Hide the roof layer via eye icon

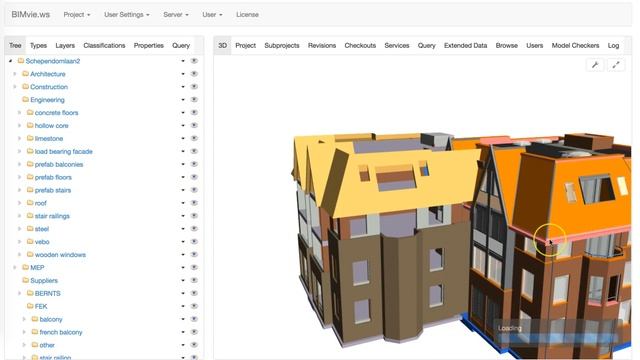[x=194, y=203]
